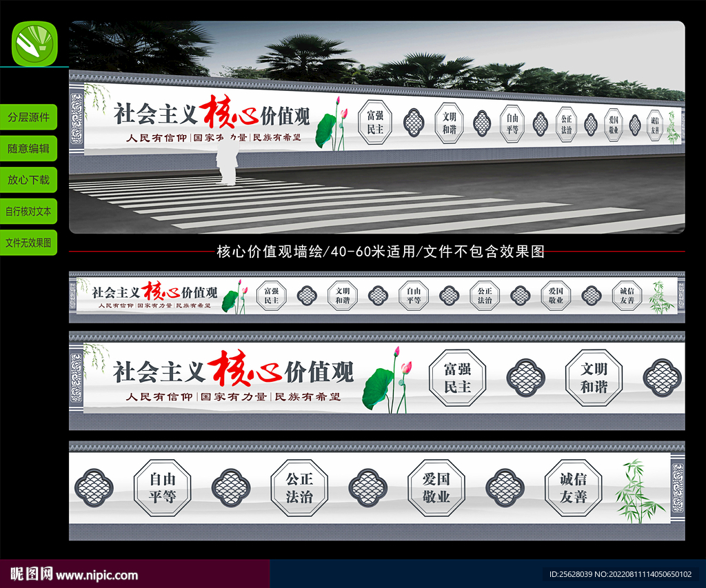Click the ID and NO number text
Image resolution: width=706 pixels, height=588 pixels.
tap(624, 574)
